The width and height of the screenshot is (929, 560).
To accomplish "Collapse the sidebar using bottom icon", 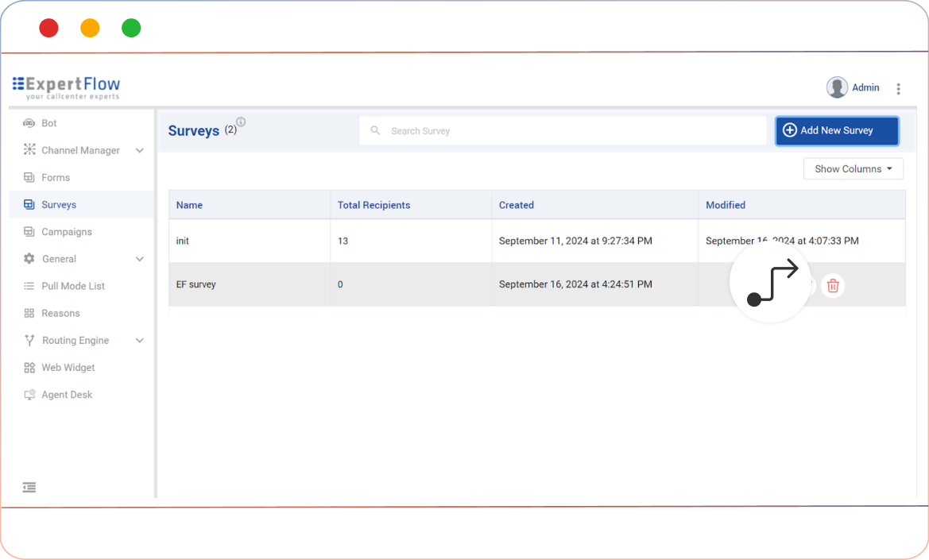I will [29, 487].
